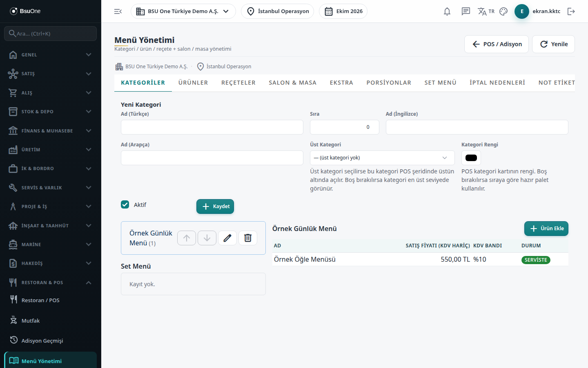Screen dimensions: 588x368
Task: Edit the Örnek Günlük Menü category
Action: [x=227, y=238]
